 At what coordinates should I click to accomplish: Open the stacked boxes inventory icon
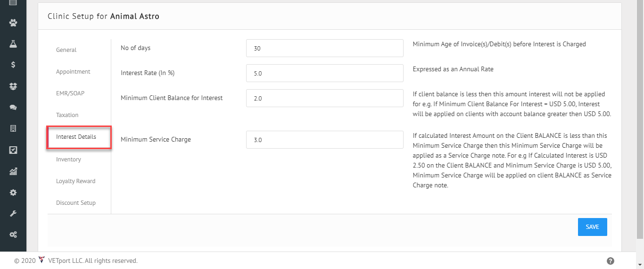(13, 86)
